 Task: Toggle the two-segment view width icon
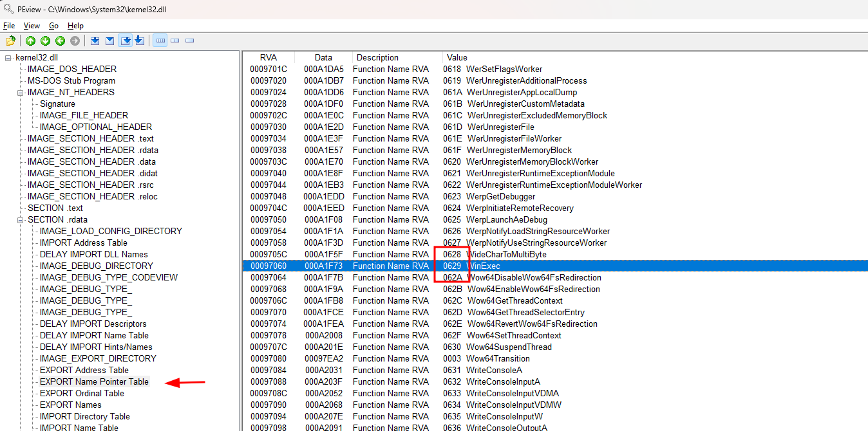coord(175,41)
